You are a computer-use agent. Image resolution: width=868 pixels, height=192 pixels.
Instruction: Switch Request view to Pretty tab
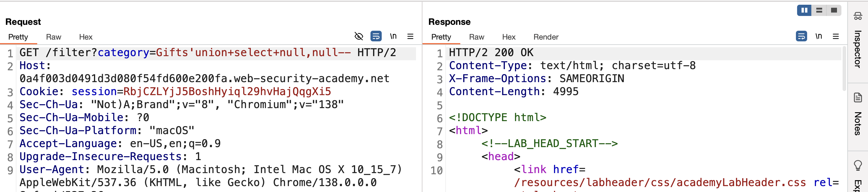point(18,37)
